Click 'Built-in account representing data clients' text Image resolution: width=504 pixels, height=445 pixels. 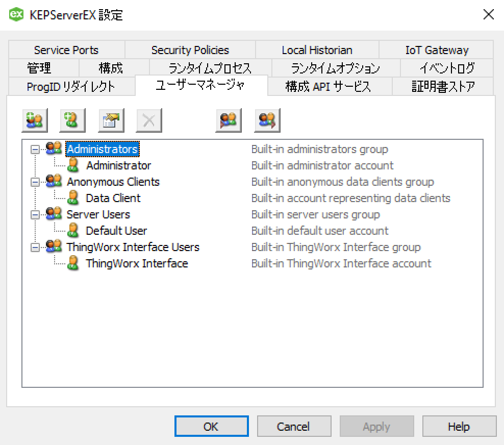click(x=350, y=198)
